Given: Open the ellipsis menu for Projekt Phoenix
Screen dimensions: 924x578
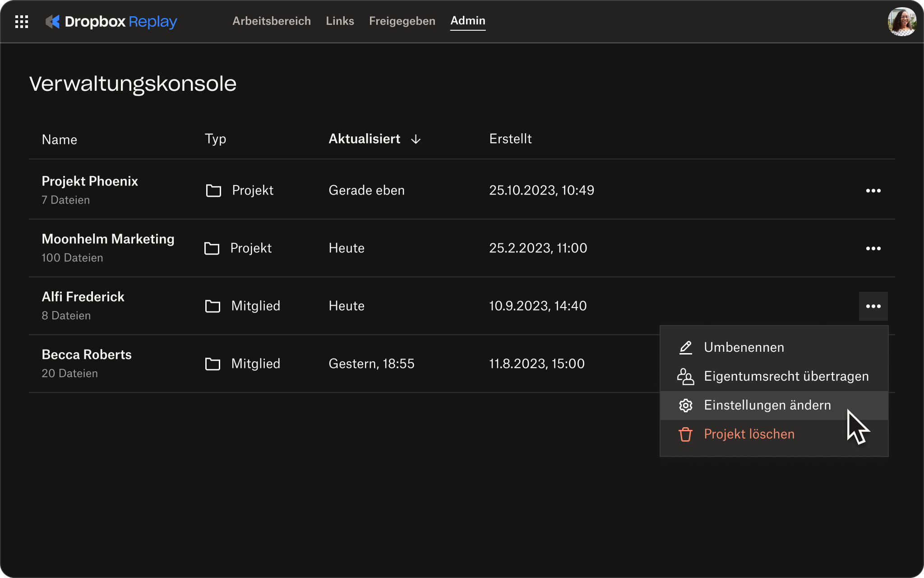Looking at the screenshot, I should click(x=873, y=190).
